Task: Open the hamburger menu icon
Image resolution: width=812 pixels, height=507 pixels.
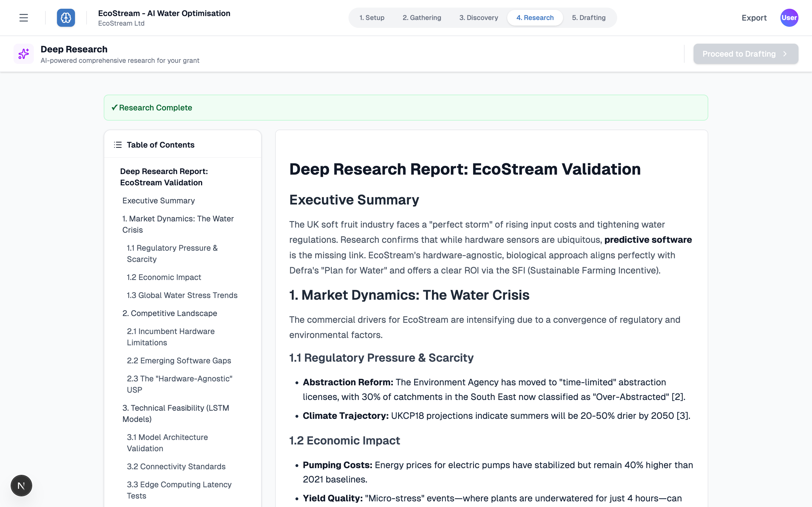Action: click(x=23, y=18)
